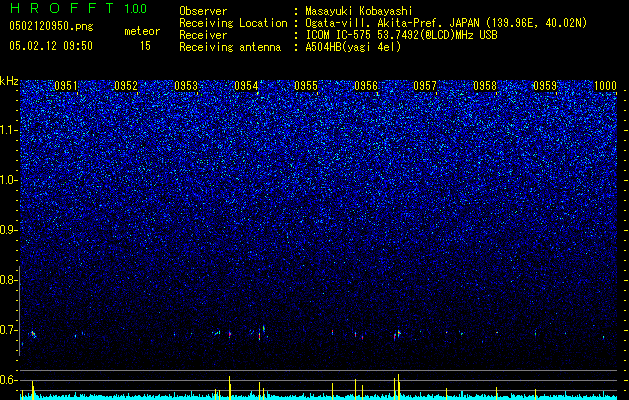Click the meteor count value 15

[x=145, y=46]
